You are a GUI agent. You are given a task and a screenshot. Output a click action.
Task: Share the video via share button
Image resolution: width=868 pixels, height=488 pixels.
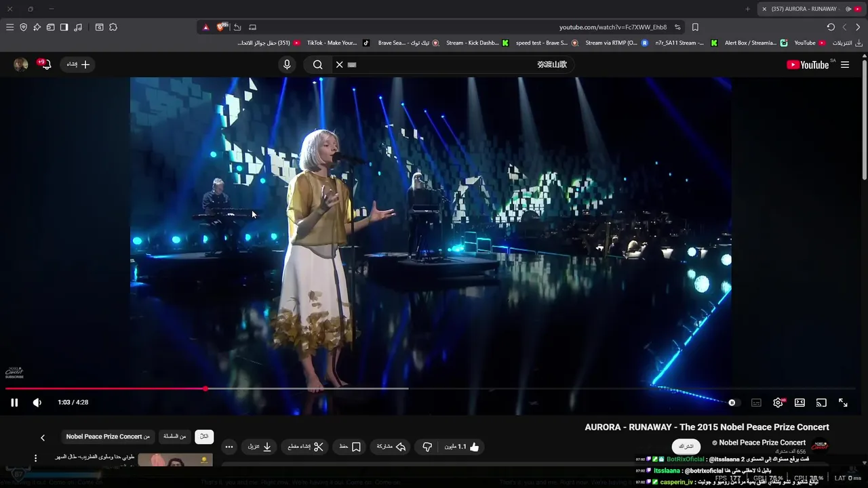[x=392, y=447]
